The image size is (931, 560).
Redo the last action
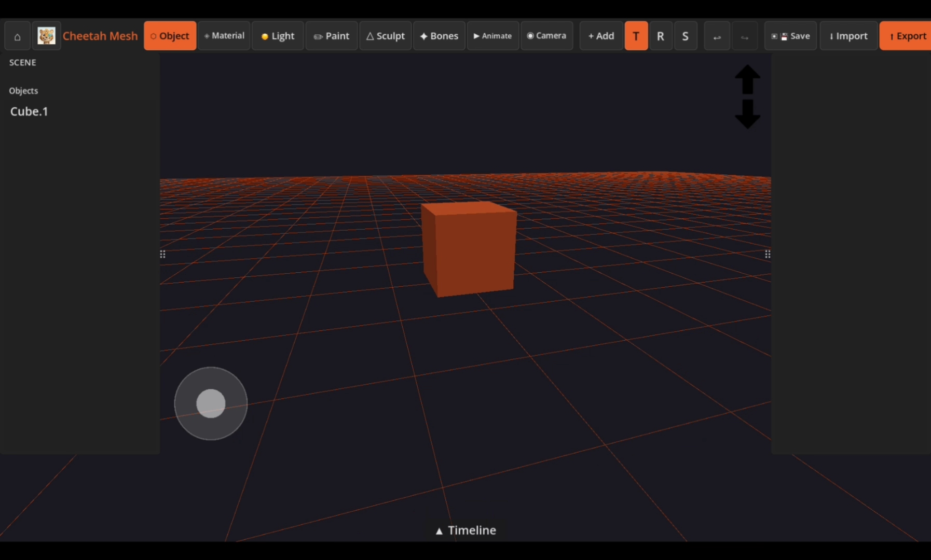pyautogui.click(x=745, y=36)
